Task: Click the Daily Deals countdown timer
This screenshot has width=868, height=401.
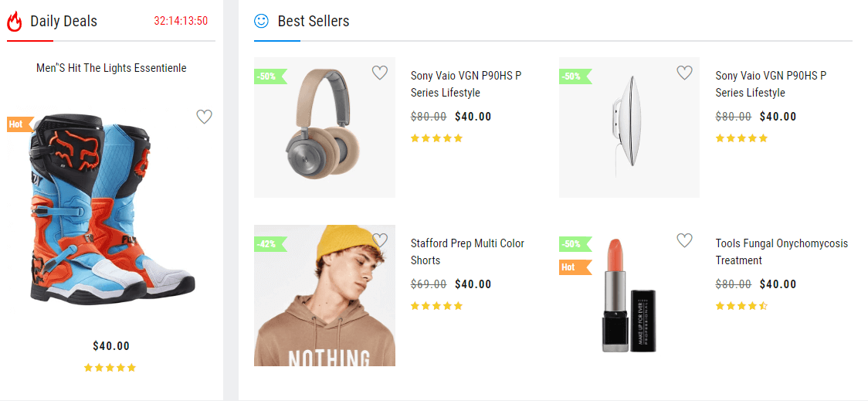Action: point(181,21)
